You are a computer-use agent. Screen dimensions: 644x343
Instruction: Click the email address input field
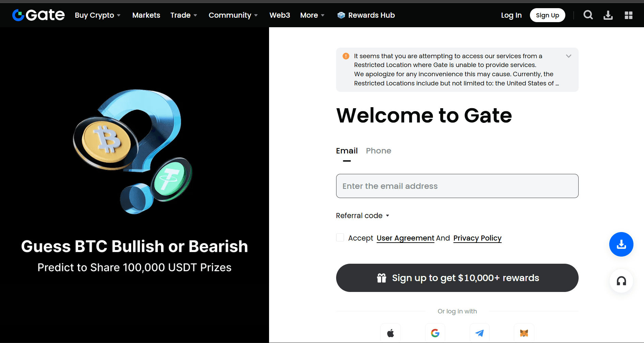(x=457, y=186)
